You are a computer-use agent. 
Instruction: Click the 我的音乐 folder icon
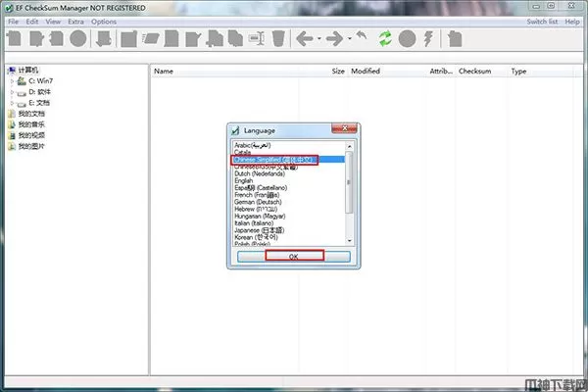click(12, 124)
